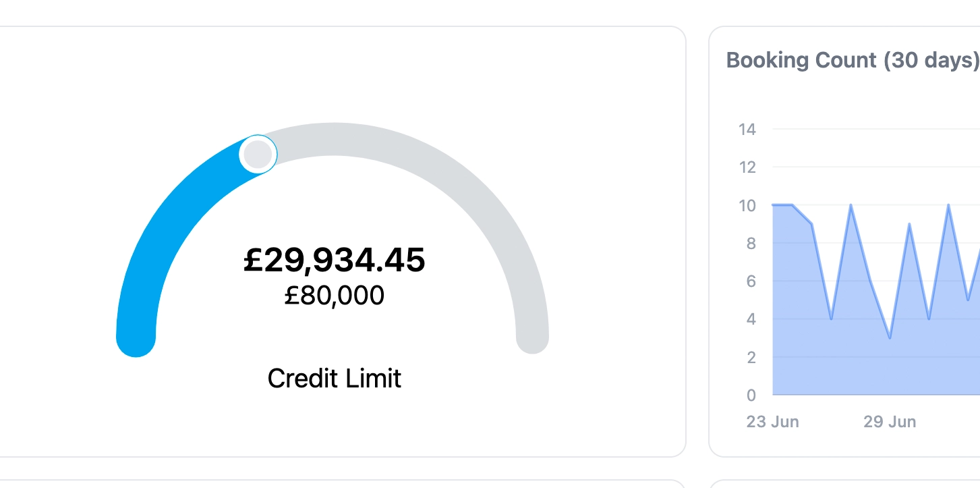This screenshot has height=488, width=980.
Task: Click the 12 value on the chart's y-axis
Action: point(747,167)
